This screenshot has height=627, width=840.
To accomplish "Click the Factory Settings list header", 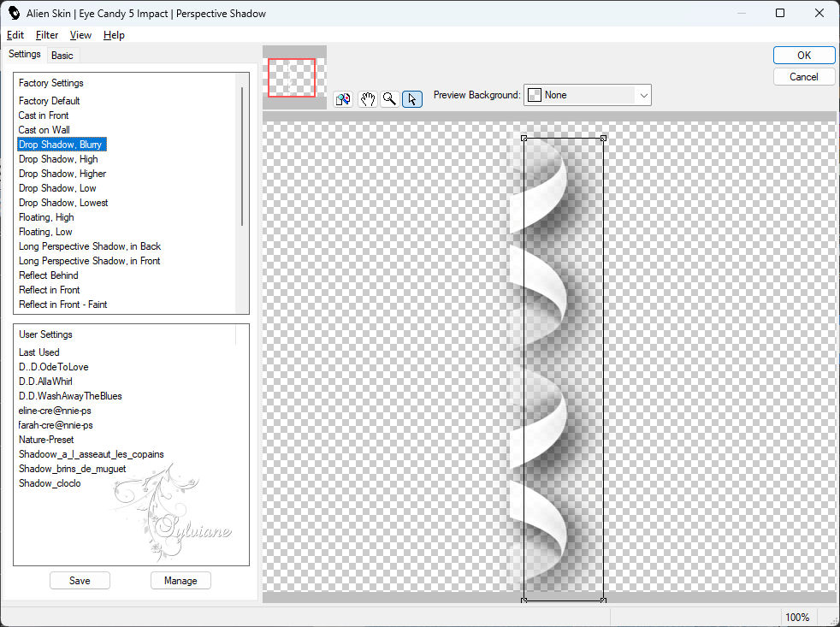I will 50,82.
